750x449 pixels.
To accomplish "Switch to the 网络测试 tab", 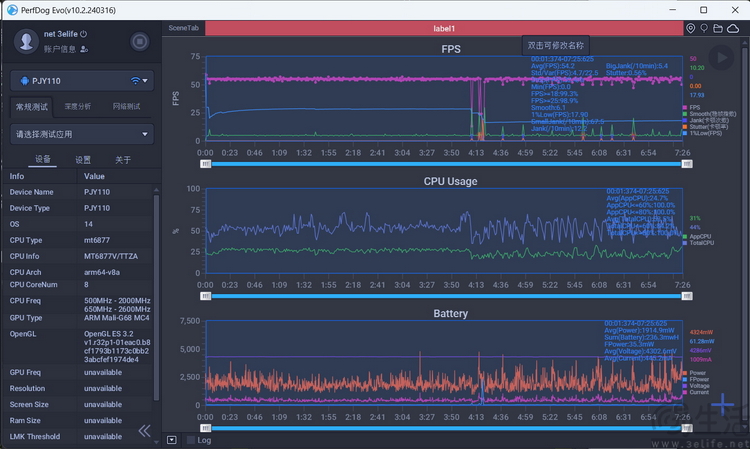I will click(126, 107).
